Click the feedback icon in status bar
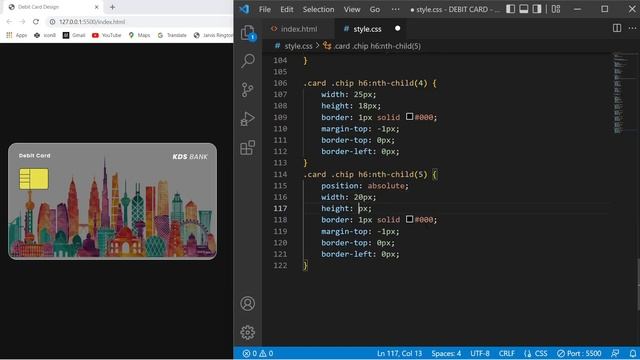Image resolution: width=640 pixels, height=360 pixels. 615,353
